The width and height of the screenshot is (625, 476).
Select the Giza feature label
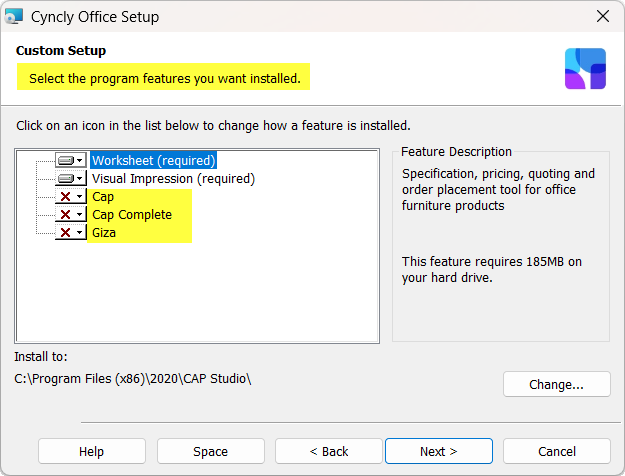click(x=104, y=232)
